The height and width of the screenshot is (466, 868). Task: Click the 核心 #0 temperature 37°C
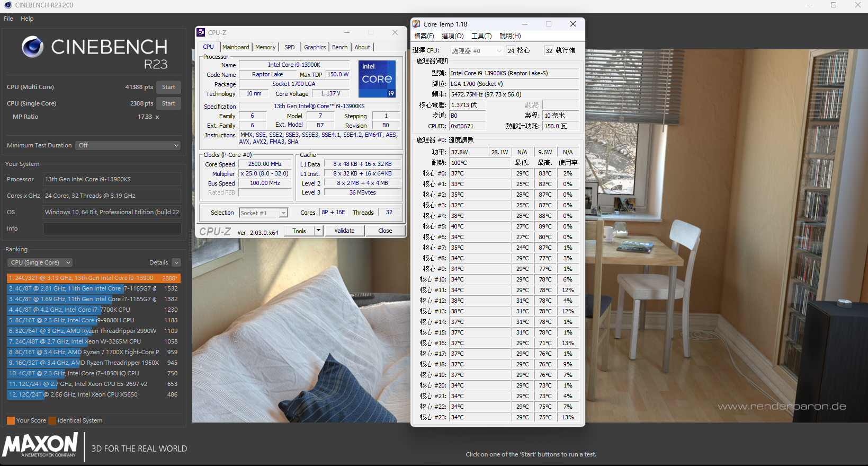[480, 173]
